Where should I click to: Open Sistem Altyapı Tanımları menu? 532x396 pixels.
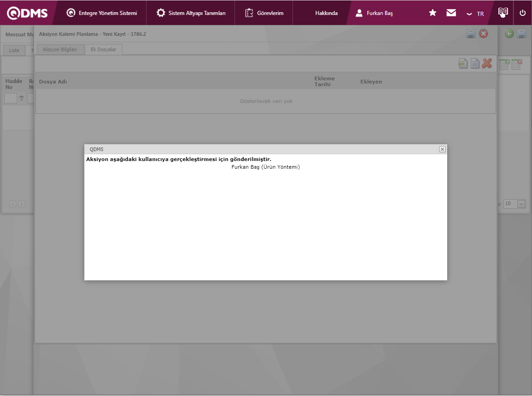(190, 13)
